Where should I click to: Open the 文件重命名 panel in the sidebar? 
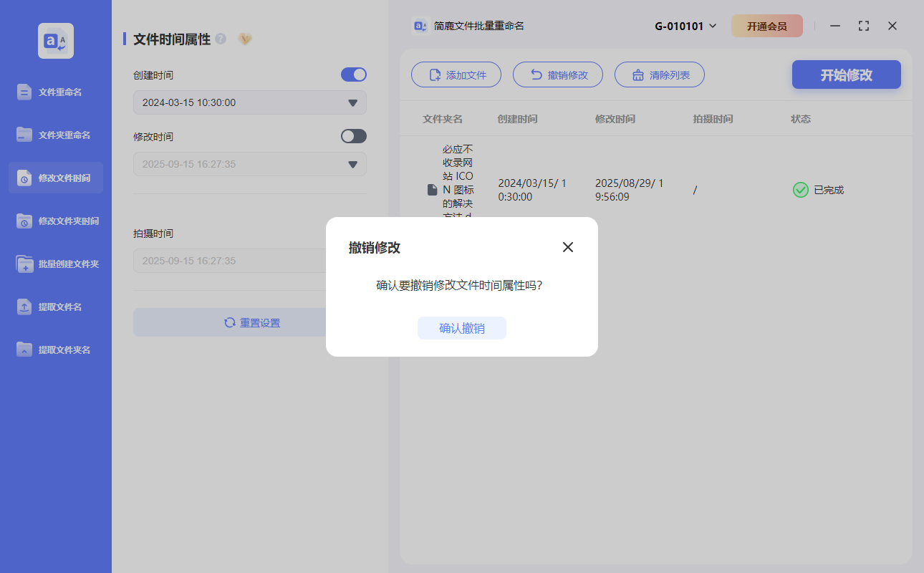pyautogui.click(x=55, y=92)
